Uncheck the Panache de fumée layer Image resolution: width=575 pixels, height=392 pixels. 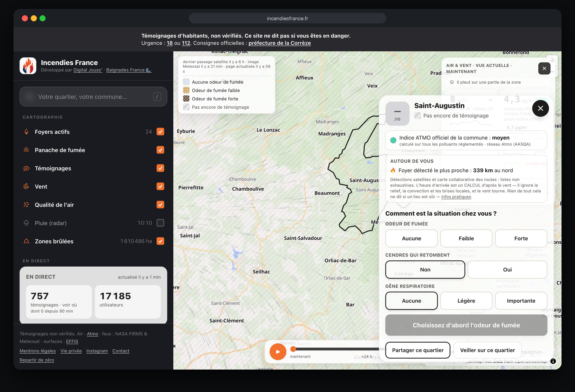tap(160, 150)
